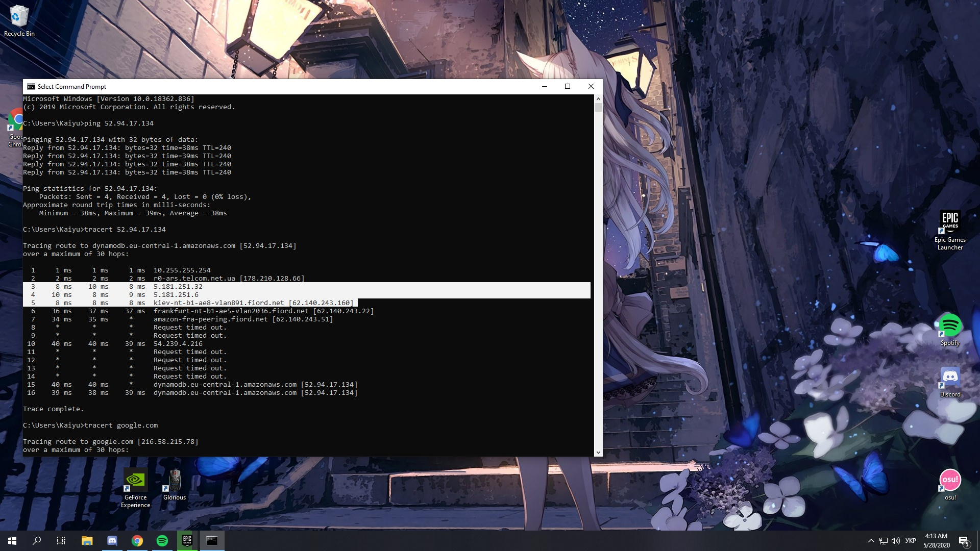Open Discord desktop shortcut
The height and width of the screenshot is (551, 980).
(950, 382)
